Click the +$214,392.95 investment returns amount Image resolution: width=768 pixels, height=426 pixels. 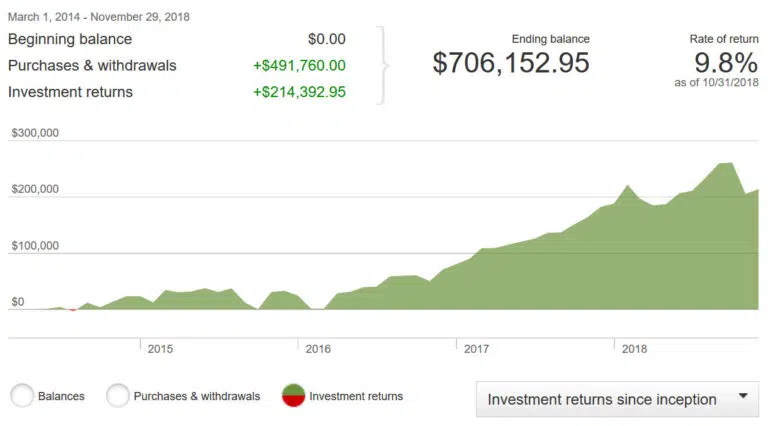(299, 92)
